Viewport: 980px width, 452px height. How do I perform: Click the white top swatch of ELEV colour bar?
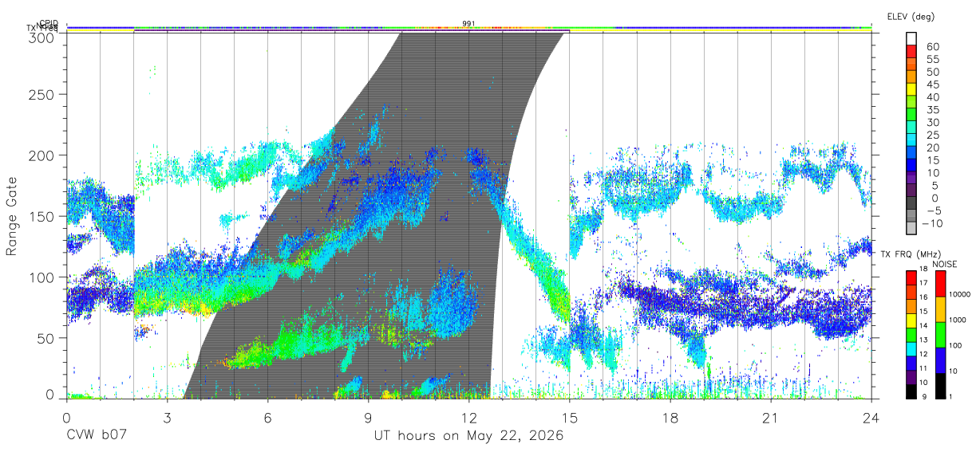coord(911,38)
